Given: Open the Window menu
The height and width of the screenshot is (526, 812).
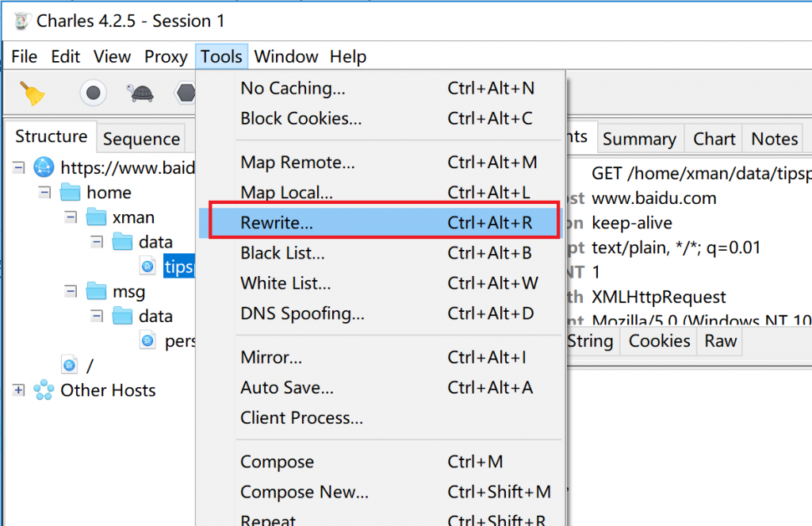Looking at the screenshot, I should pos(285,56).
